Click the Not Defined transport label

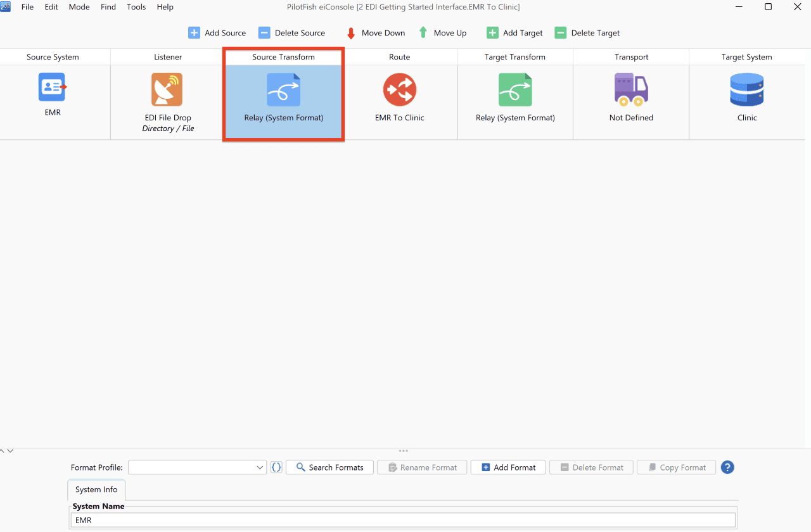tap(631, 118)
